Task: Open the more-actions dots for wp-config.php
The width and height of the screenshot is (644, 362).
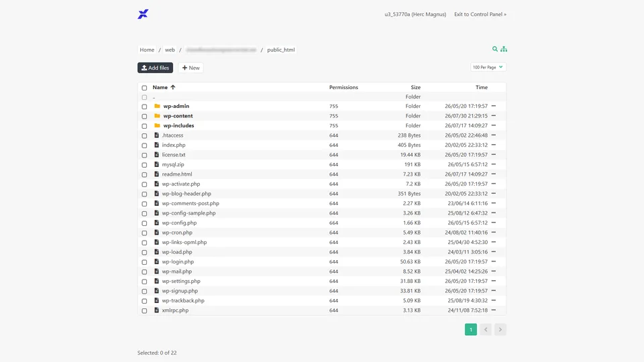Action: click(494, 223)
